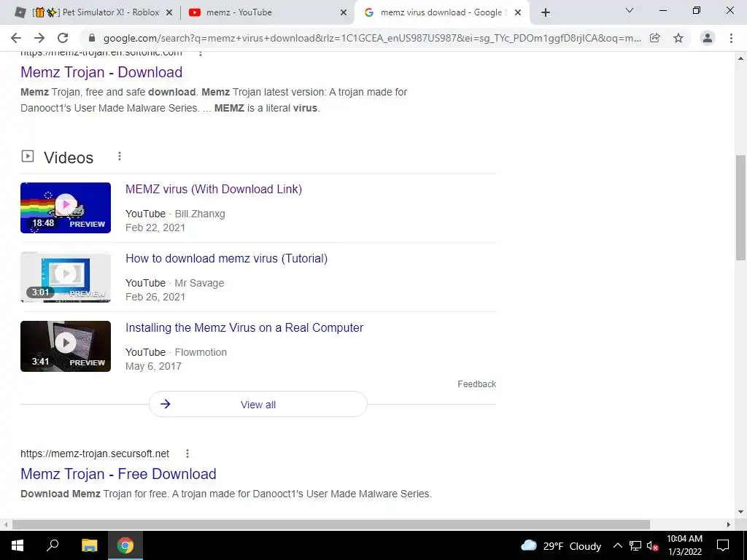Open weather widget 29°F Cloudy
The width and height of the screenshot is (747, 560).
click(x=561, y=545)
